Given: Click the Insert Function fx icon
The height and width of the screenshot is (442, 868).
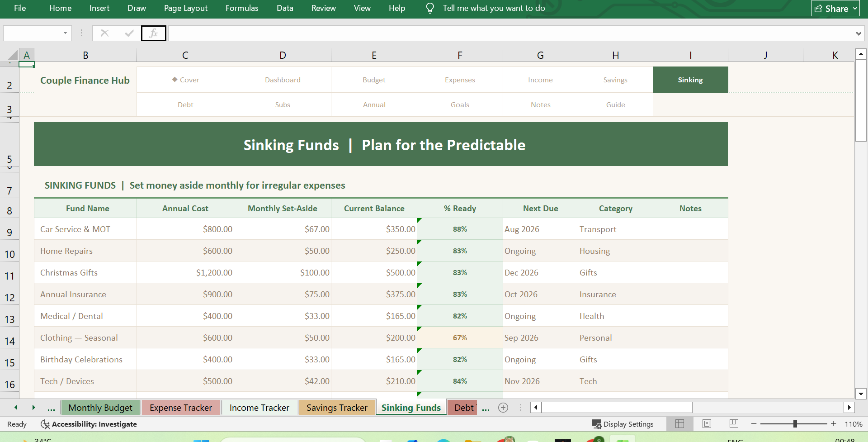Looking at the screenshot, I should point(154,33).
